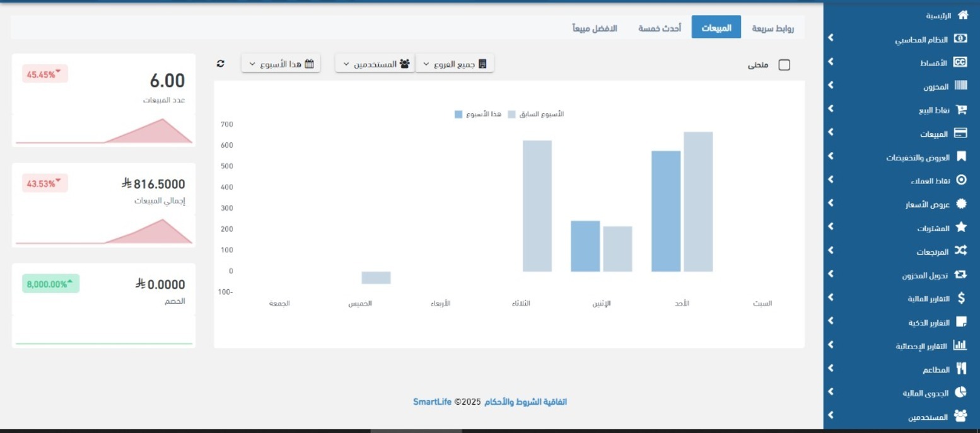The image size is (980, 433).
Task: Open the المستخدمين filter dropdown above chart
Action: coord(375,64)
